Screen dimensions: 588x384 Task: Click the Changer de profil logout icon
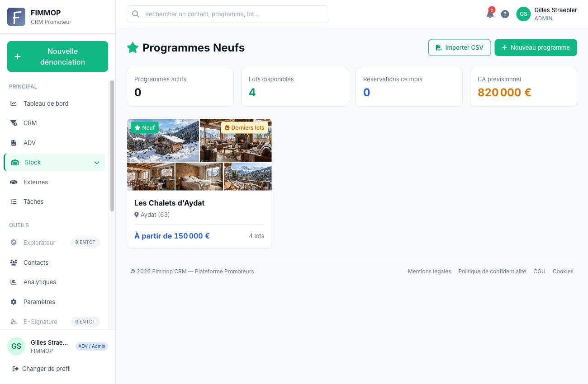pos(15,369)
